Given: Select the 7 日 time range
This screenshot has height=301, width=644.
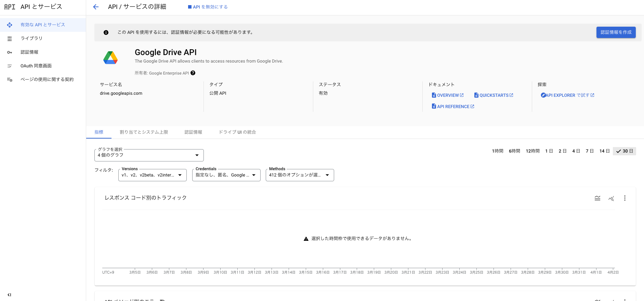Looking at the screenshot, I should tap(590, 151).
